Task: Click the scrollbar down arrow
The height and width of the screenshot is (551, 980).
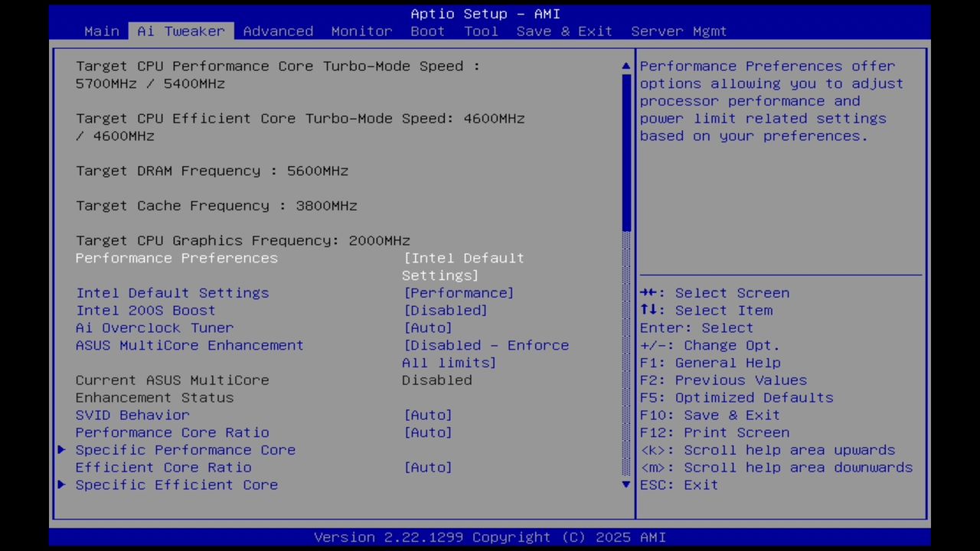Action: point(625,484)
